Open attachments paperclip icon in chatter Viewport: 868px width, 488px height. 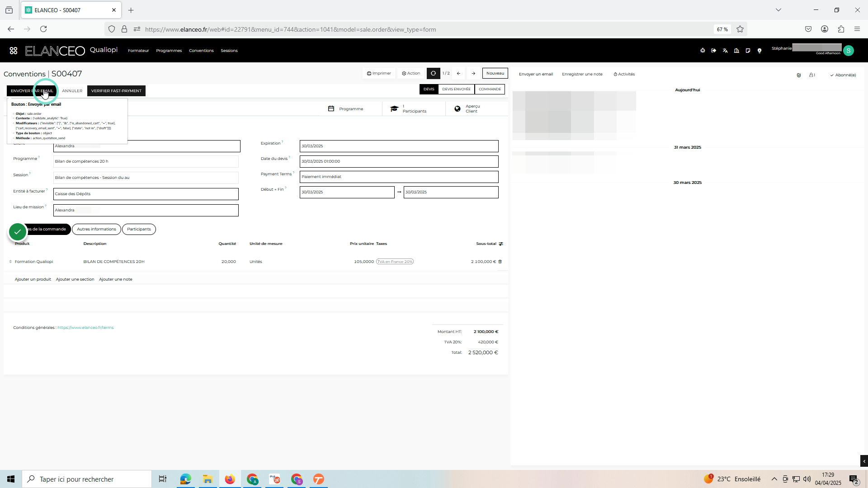pos(799,75)
